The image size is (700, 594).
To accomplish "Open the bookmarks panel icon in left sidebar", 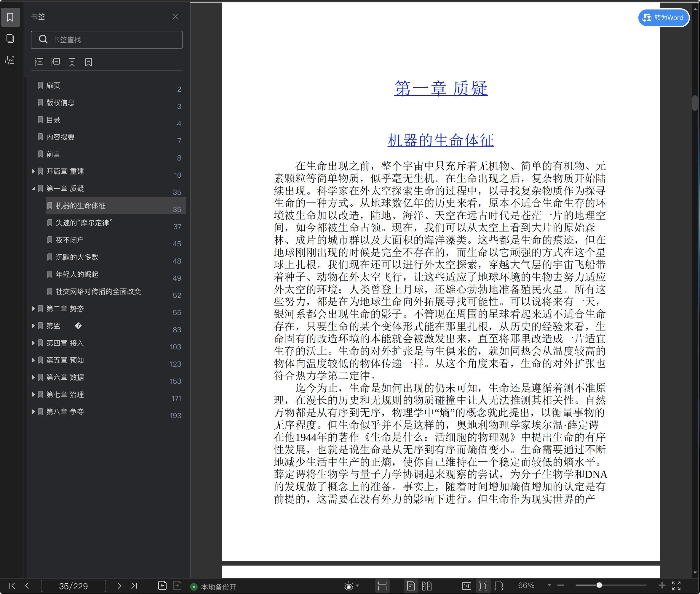I will pos(10,17).
